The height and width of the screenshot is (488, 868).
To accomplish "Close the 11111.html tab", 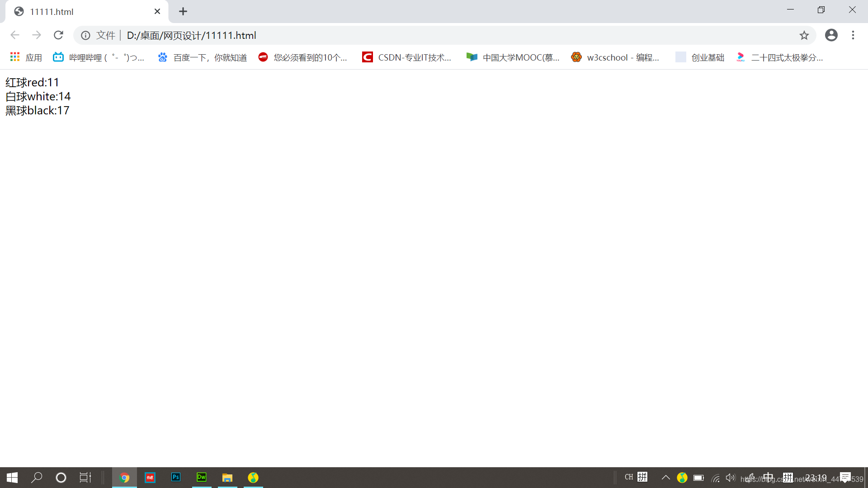I will [x=157, y=12].
